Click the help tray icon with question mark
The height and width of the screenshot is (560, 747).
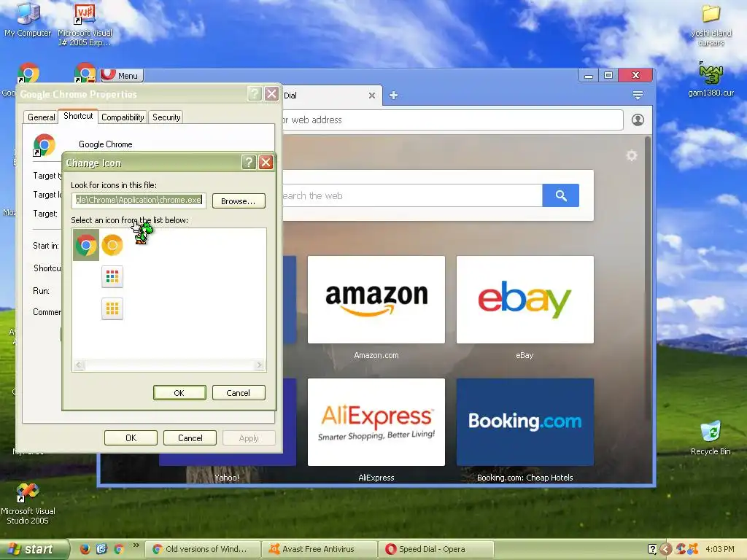click(x=652, y=549)
